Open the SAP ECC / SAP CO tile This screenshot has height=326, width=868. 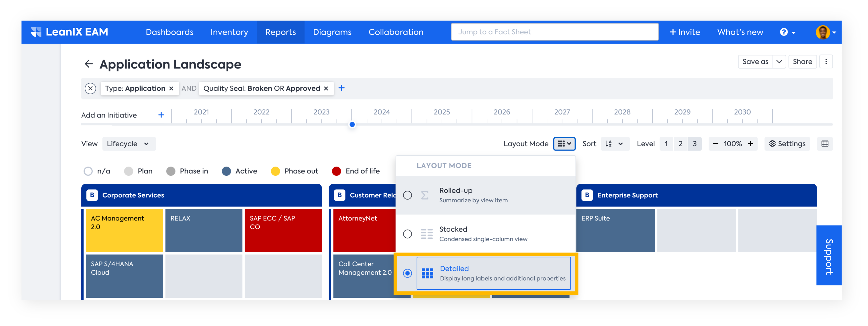[283, 230]
